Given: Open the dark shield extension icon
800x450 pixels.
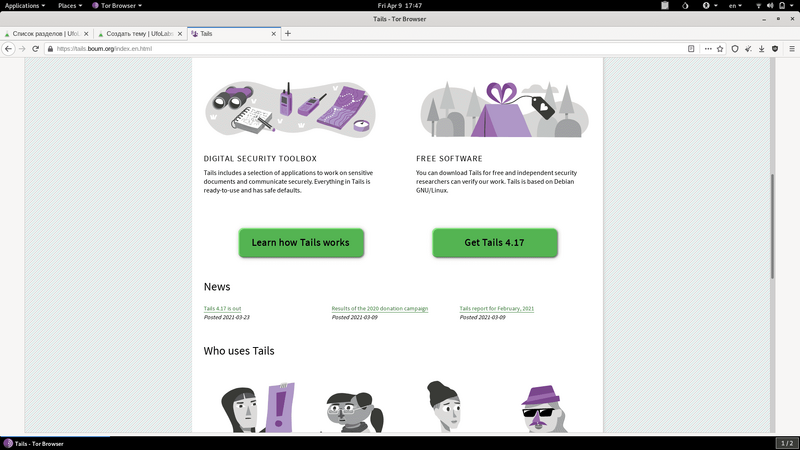Looking at the screenshot, I should coord(775,48).
